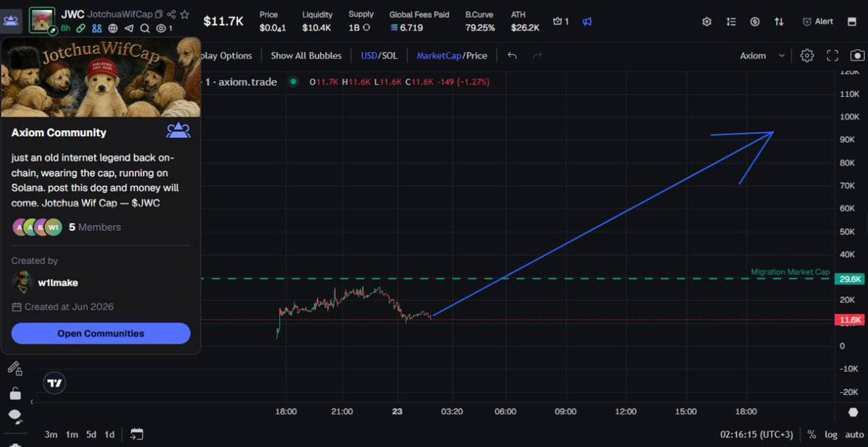Click Show All Bubbles
Viewport: 868px width, 447px height.
[307, 56]
